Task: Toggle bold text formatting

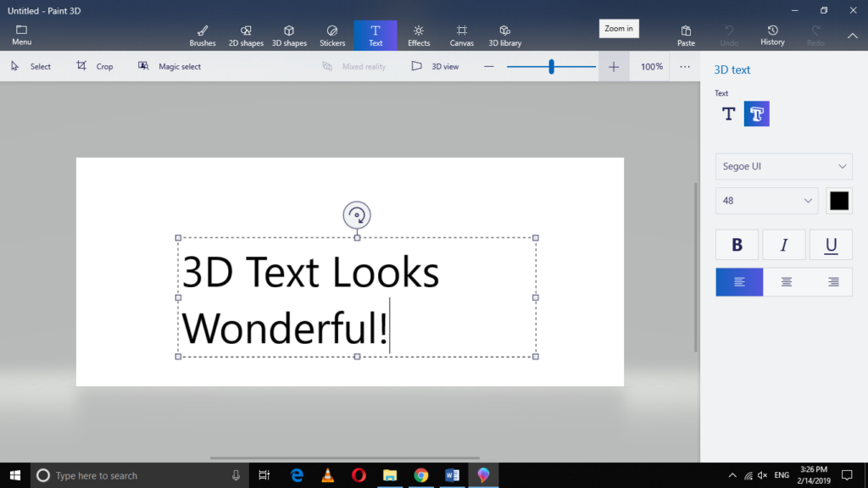Action: (x=737, y=245)
